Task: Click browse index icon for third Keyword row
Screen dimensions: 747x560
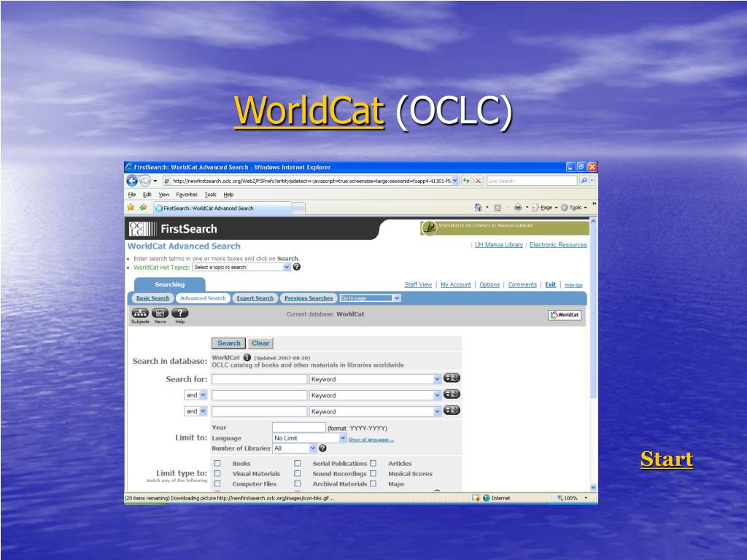Action: 452,411
